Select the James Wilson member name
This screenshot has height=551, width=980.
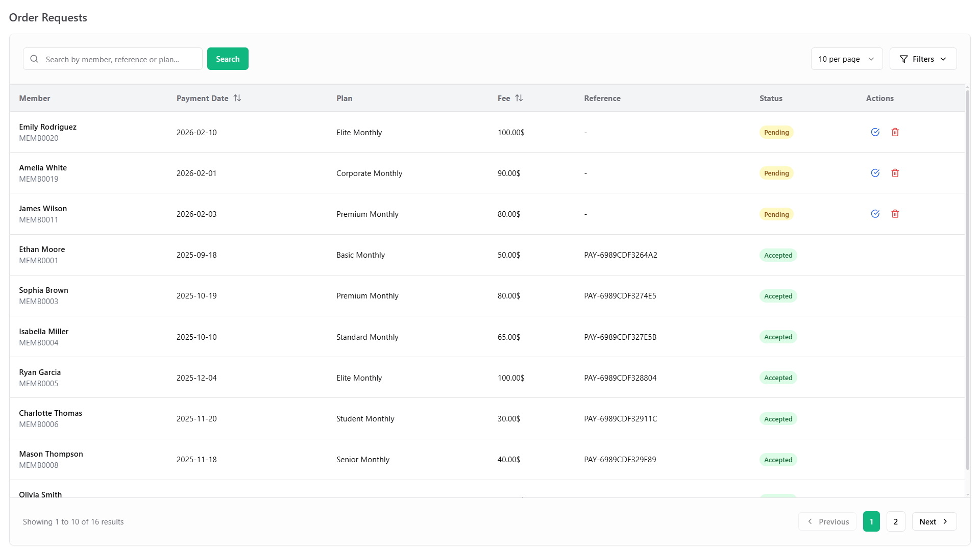point(43,209)
